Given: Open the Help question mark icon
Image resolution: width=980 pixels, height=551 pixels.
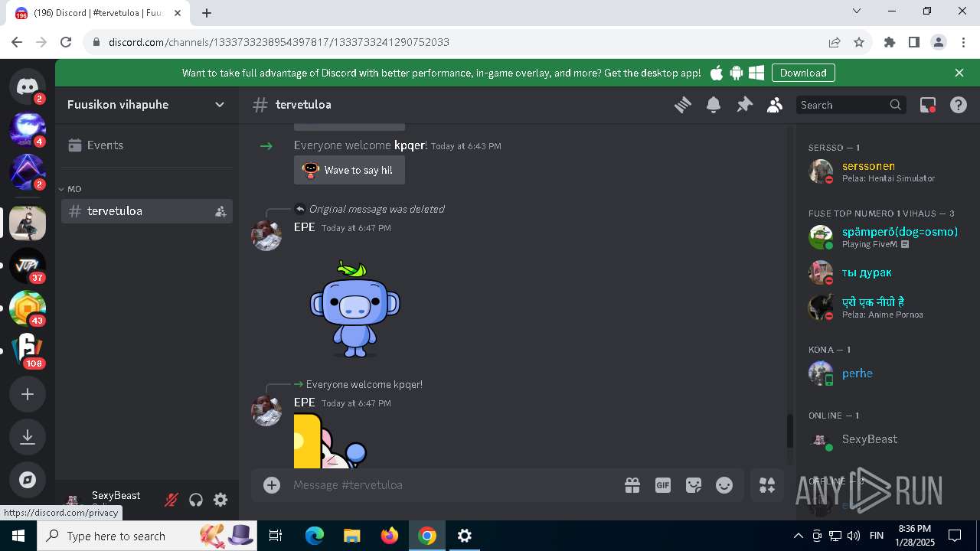Looking at the screenshot, I should tap(959, 105).
